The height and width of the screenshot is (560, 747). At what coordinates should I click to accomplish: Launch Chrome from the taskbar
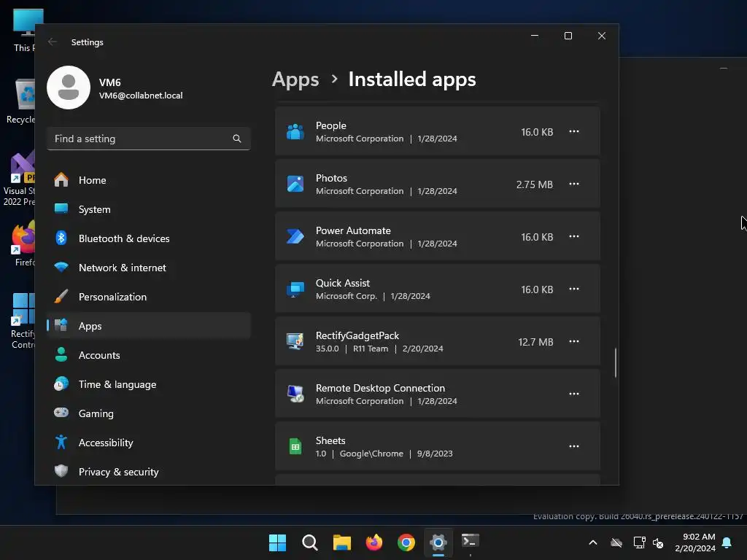point(406,542)
